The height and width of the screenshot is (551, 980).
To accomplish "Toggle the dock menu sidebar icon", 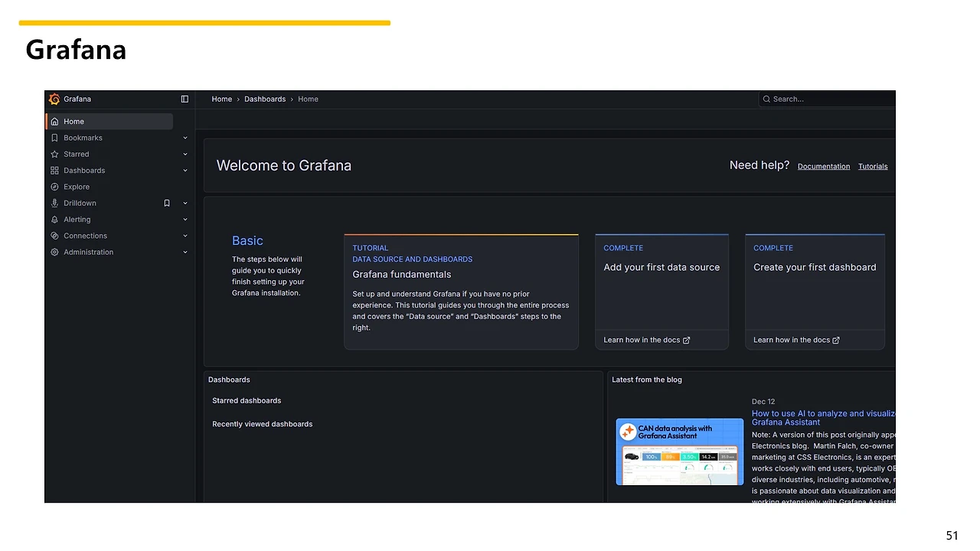I will [185, 99].
